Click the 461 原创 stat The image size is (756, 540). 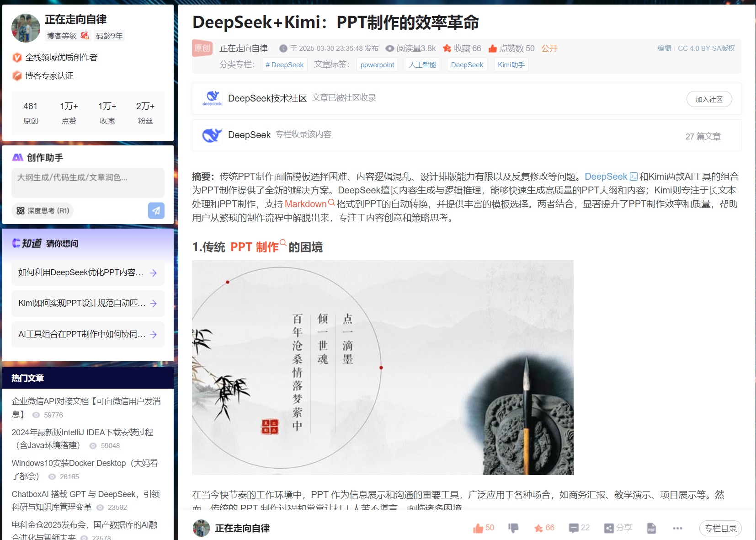pos(31,113)
